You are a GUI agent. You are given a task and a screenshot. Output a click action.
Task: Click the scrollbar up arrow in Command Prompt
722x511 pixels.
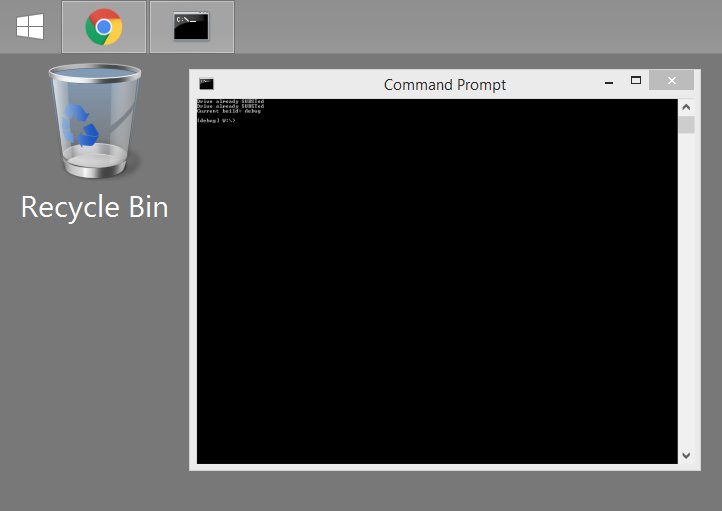(686, 107)
